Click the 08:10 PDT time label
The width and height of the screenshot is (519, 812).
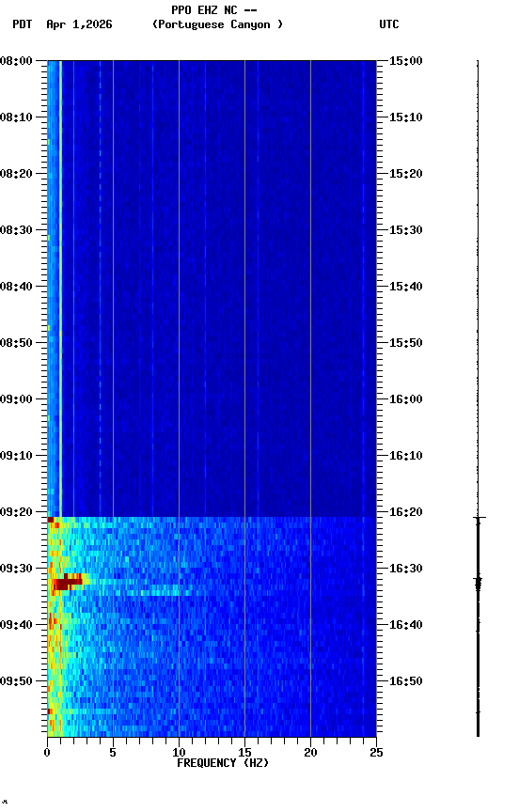pyautogui.click(x=16, y=117)
